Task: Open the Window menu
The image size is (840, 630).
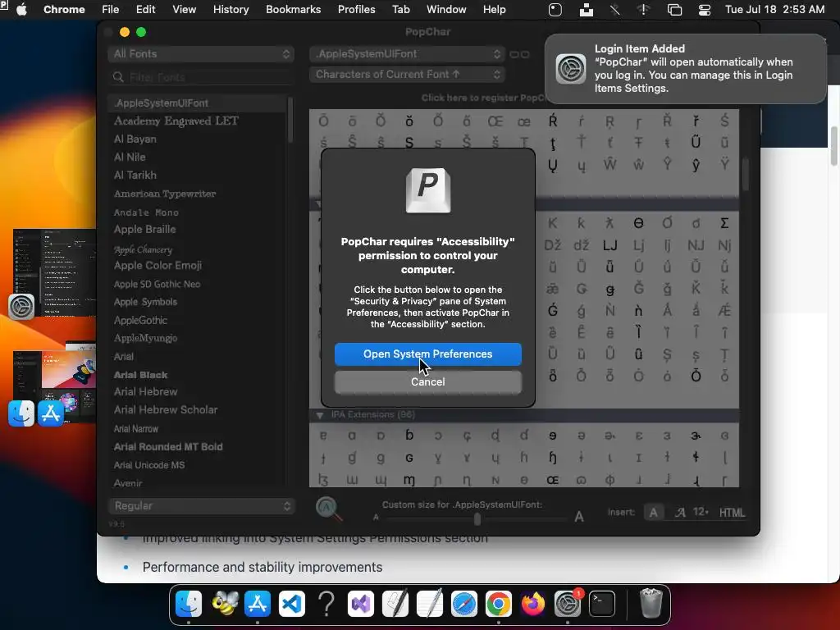Action: coord(446,10)
